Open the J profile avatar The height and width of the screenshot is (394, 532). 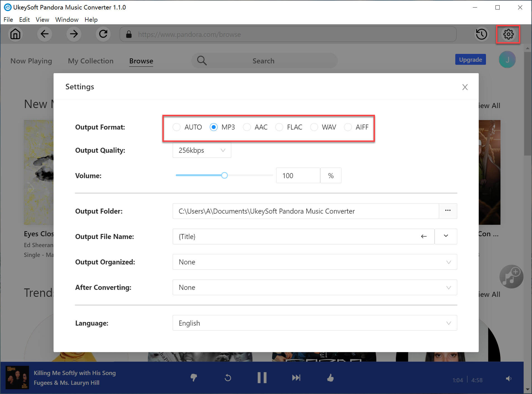(507, 59)
